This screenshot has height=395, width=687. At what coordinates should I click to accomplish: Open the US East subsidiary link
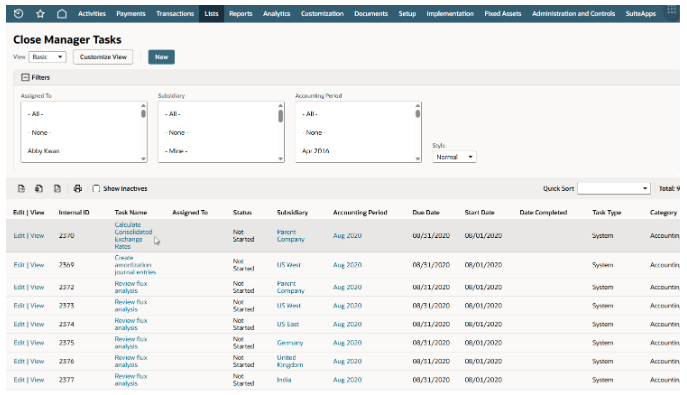coord(287,324)
